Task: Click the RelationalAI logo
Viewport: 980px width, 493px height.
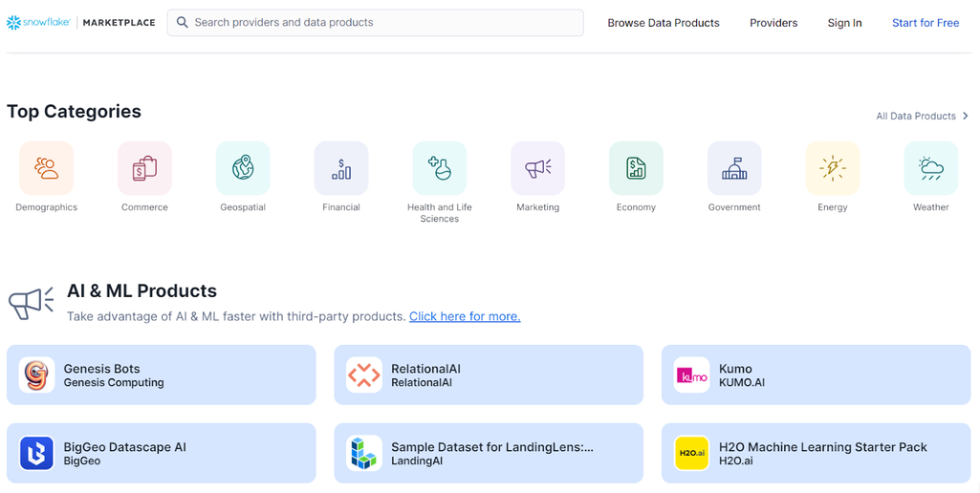Action: tap(364, 375)
